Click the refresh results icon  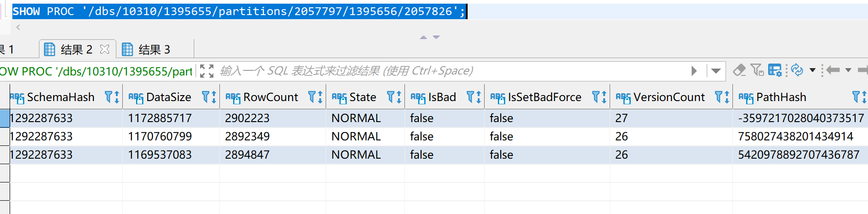click(x=797, y=70)
